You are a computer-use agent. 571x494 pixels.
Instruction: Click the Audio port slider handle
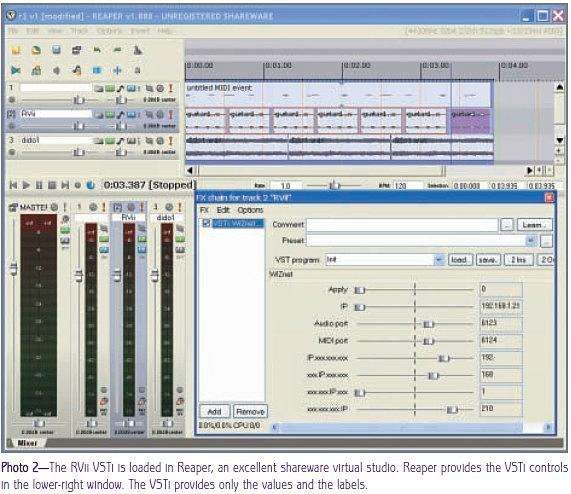(x=429, y=324)
